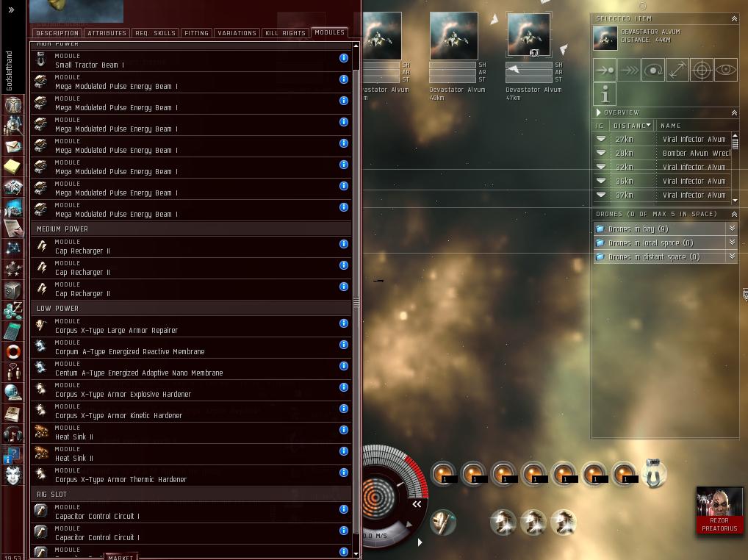This screenshot has width=748, height=560.
Task: Click the HUD double-chevron collapse button
Action: (417, 504)
